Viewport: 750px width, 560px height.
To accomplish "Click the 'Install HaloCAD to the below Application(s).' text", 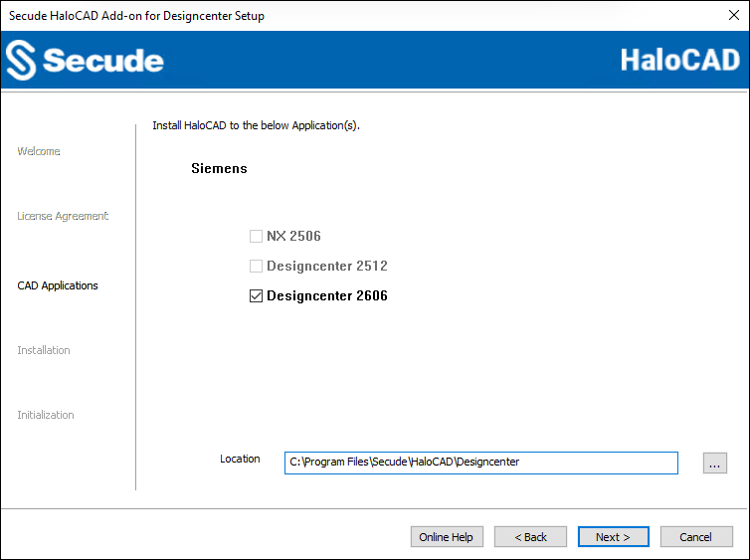I will [256, 125].
